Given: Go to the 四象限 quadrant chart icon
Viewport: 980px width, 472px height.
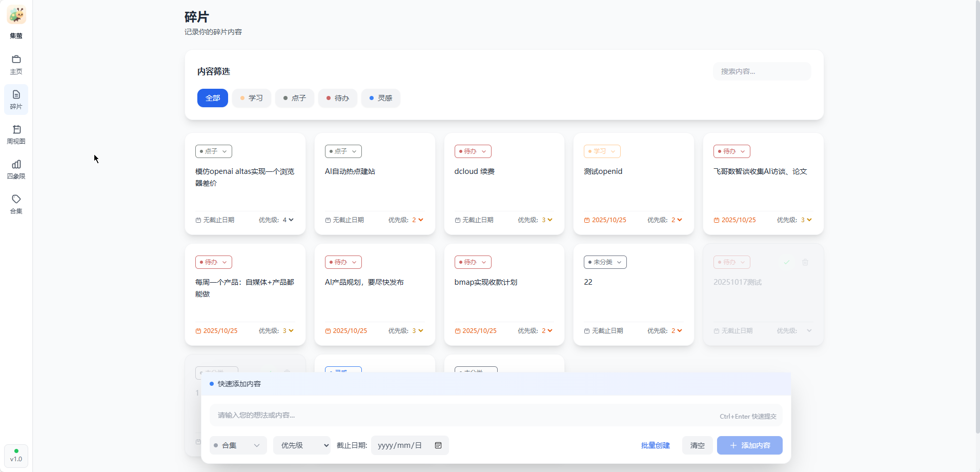Looking at the screenshot, I should pos(16,164).
